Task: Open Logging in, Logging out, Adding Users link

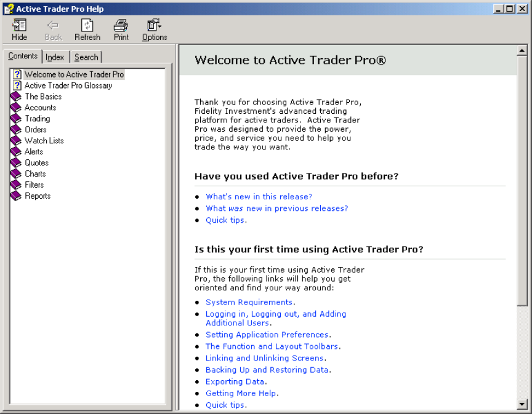Action: click(x=276, y=319)
